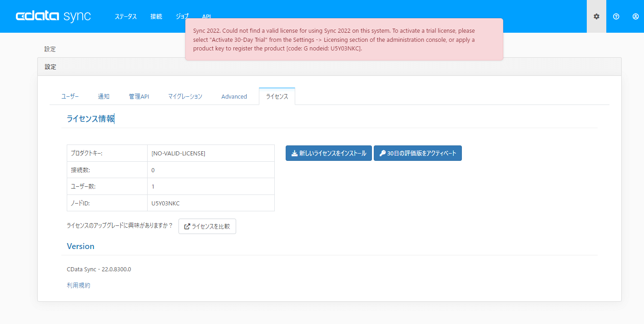This screenshot has width=644, height=324.
Task: Dismiss the red license error alert
Action: coord(344,40)
